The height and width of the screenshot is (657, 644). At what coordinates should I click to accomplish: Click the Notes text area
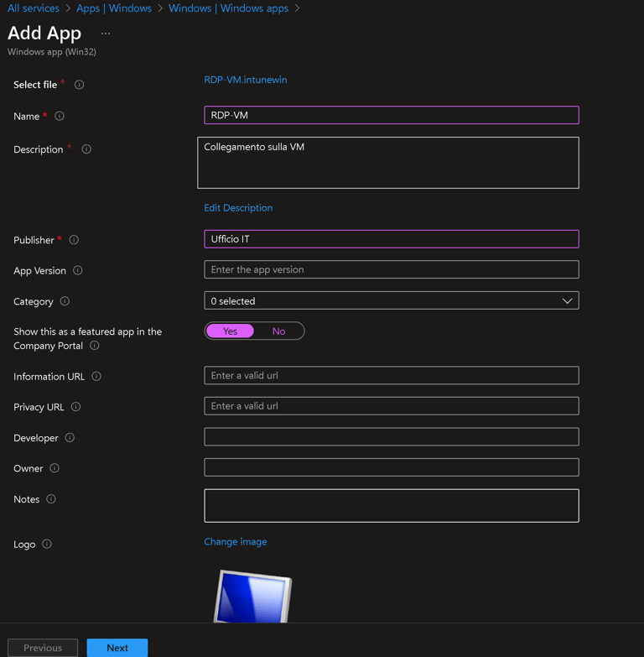coord(392,506)
